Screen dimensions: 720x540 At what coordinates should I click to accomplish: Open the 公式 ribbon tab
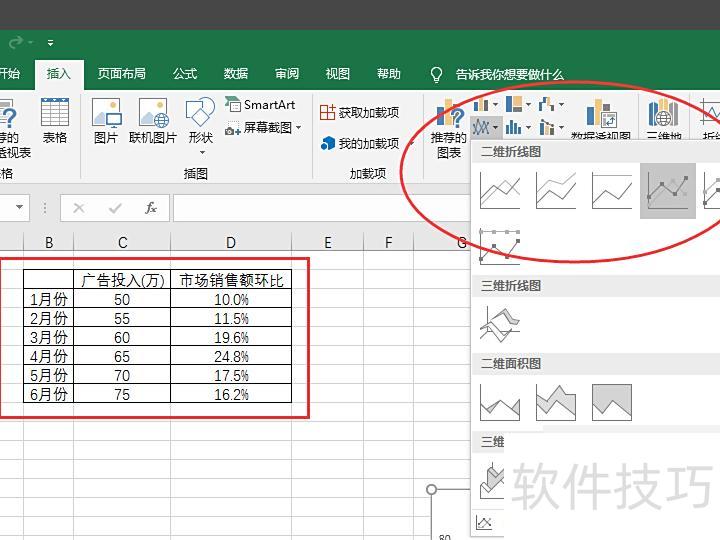[185, 74]
